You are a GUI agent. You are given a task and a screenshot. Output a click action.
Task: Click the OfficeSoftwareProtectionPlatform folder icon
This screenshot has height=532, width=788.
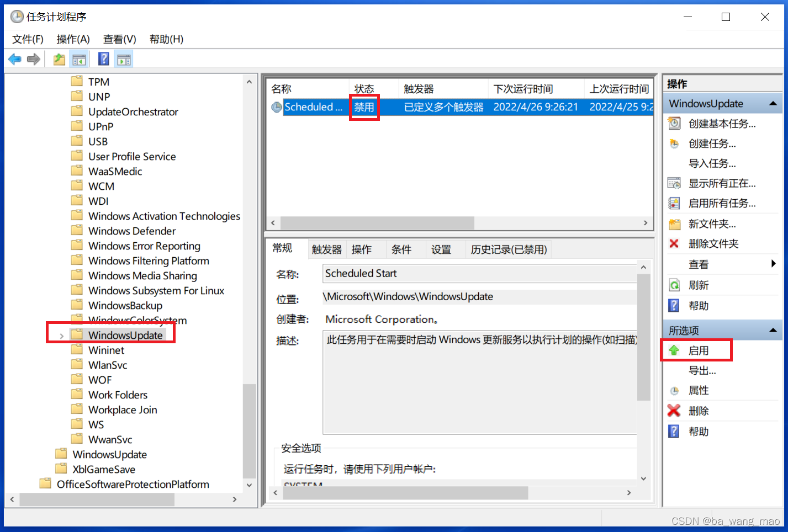pos(46,484)
